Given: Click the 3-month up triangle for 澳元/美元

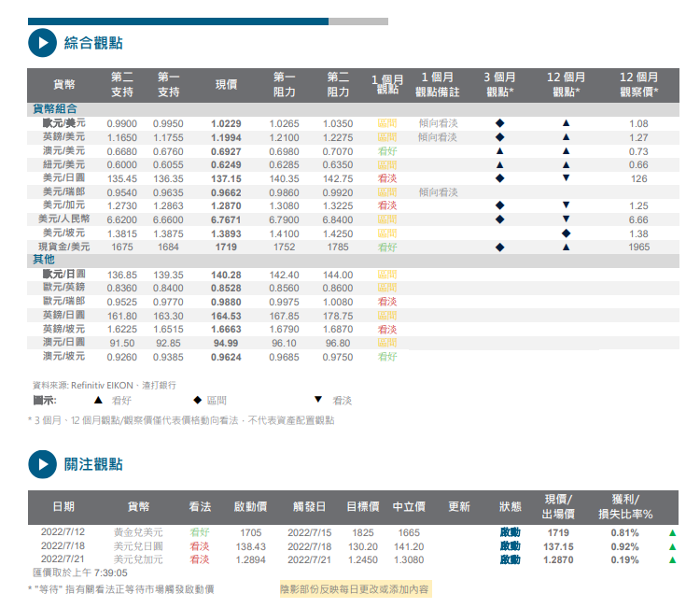Looking at the screenshot, I should [x=499, y=150].
